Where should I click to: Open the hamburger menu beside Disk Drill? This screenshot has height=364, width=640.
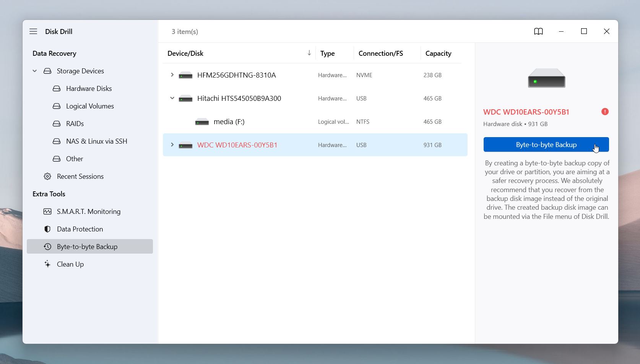pyautogui.click(x=33, y=31)
